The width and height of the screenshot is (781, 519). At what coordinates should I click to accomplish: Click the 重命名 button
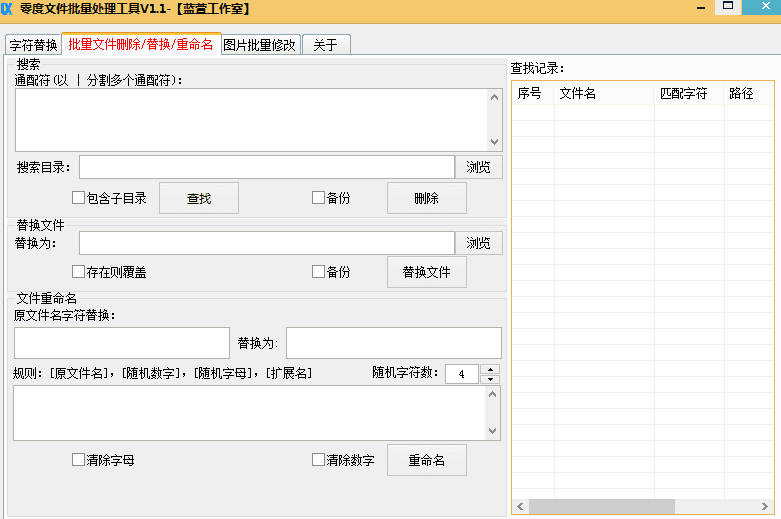click(x=427, y=460)
